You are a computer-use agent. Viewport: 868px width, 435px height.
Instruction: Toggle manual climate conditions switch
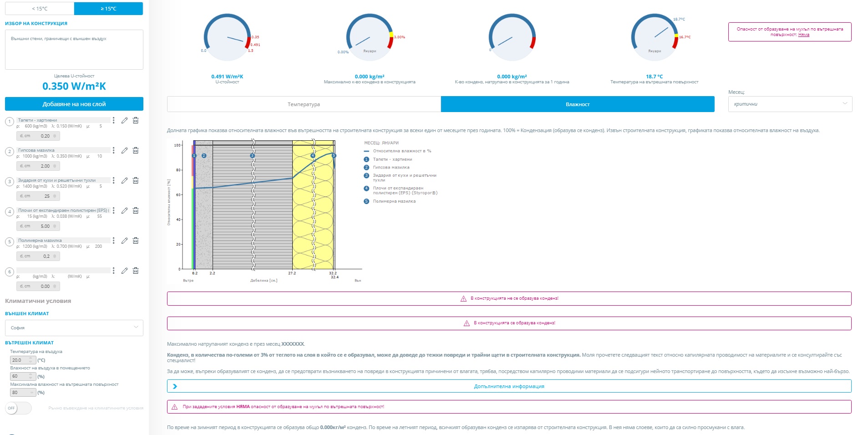(18, 408)
